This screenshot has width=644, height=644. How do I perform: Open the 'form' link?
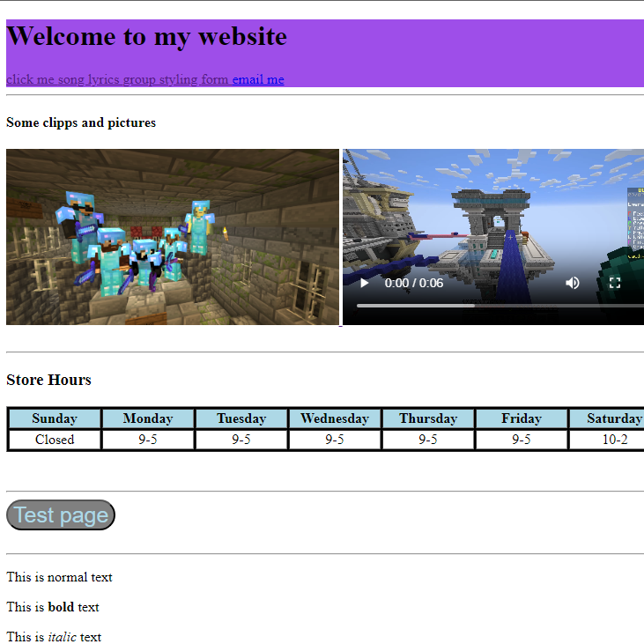[x=214, y=79]
